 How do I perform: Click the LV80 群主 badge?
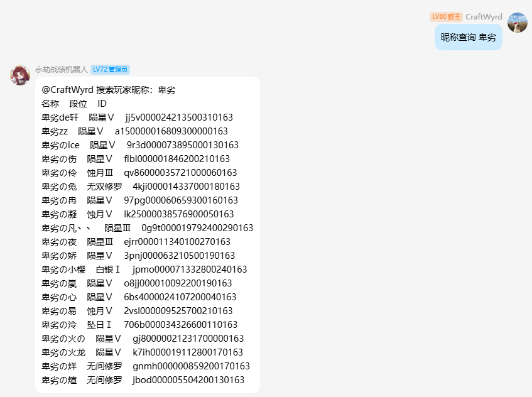coord(446,17)
